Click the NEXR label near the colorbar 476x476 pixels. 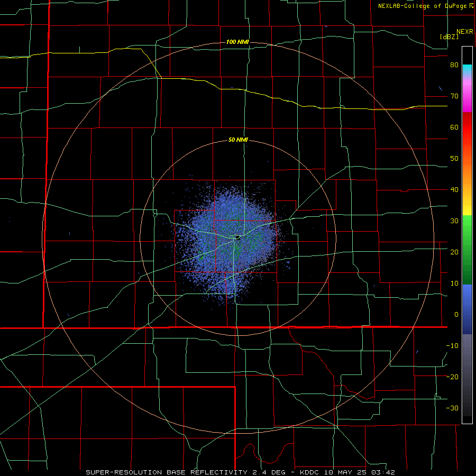(465, 32)
